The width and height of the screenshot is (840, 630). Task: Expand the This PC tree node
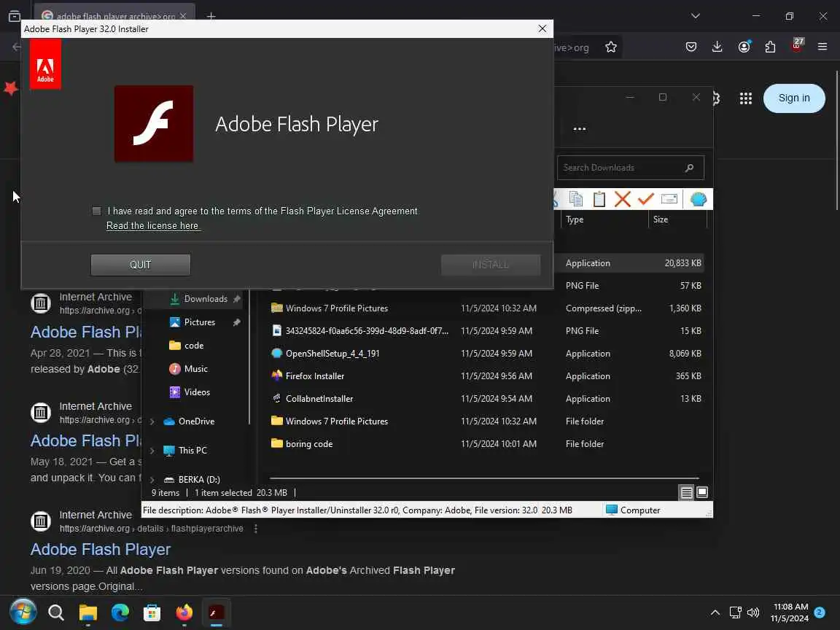[x=152, y=451]
